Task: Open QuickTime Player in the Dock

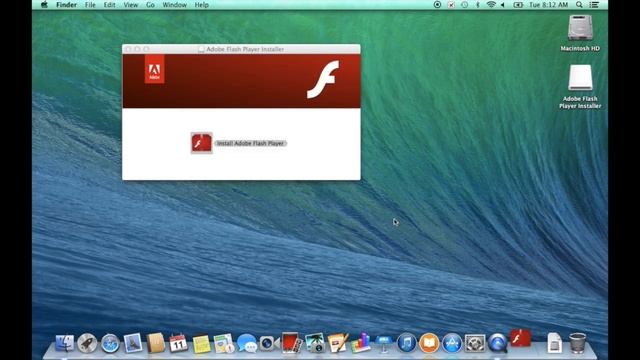Action: 498,343
